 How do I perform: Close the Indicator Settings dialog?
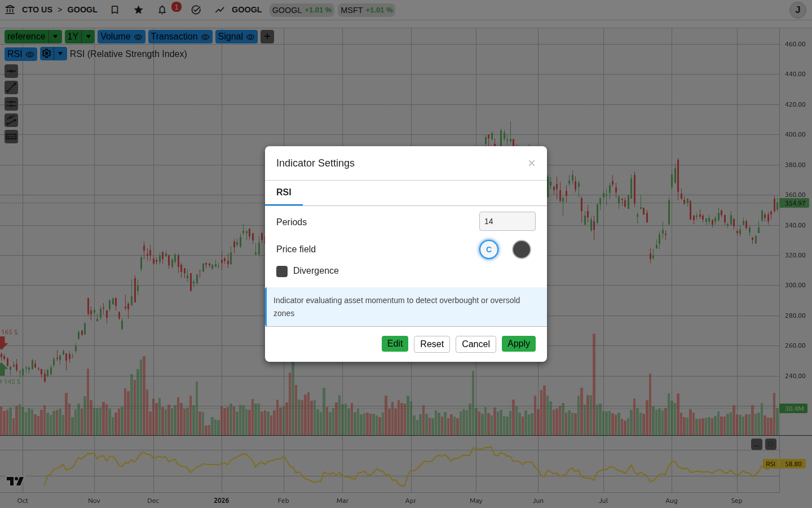pyautogui.click(x=532, y=163)
